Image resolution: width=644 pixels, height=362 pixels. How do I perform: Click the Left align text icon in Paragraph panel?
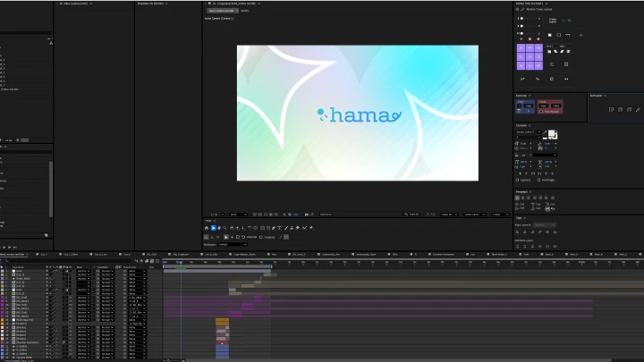517,198
